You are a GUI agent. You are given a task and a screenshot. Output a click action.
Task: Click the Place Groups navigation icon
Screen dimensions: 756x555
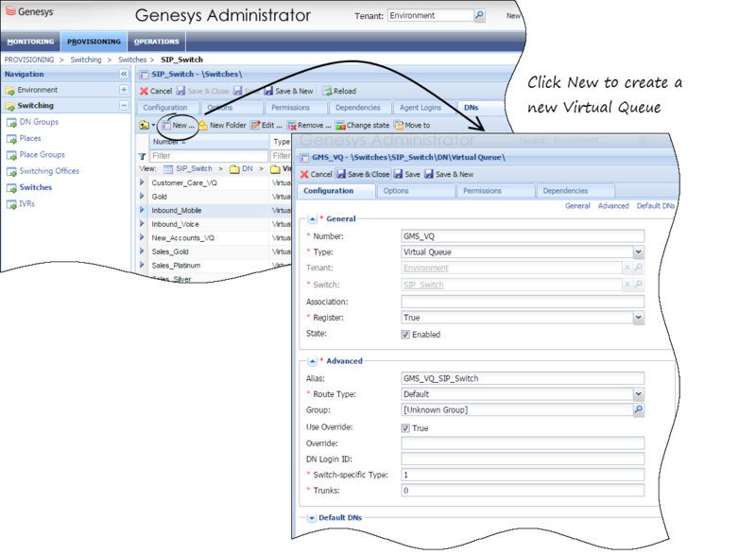click(x=11, y=155)
